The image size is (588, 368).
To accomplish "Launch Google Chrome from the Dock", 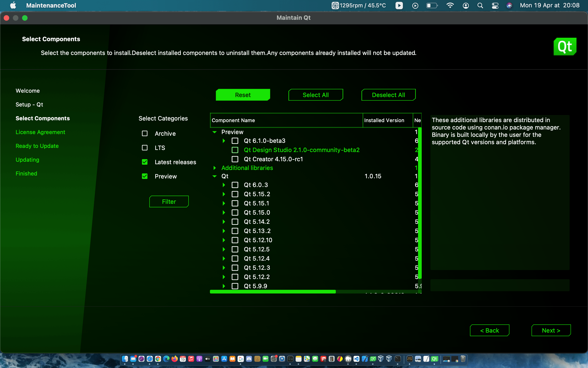I will coord(158,359).
